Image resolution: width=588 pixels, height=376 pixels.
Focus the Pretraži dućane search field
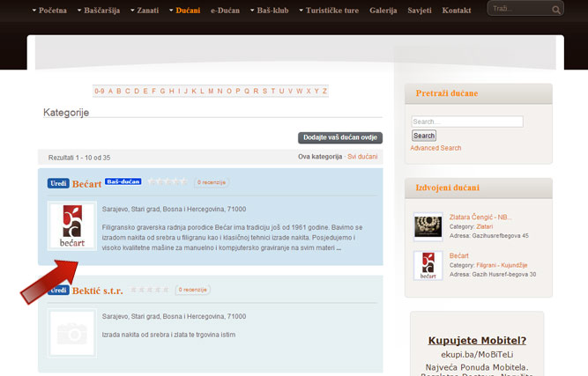pyautogui.click(x=467, y=122)
